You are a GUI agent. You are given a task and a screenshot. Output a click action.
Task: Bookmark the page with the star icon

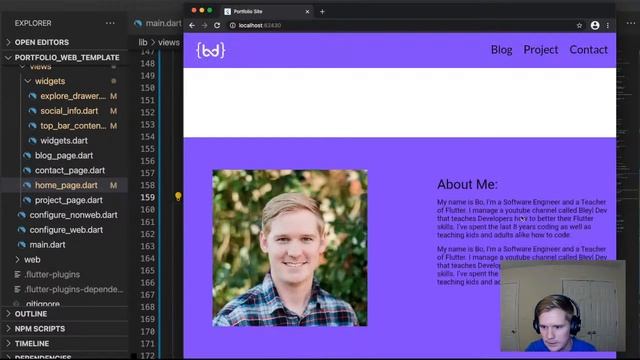coord(579,25)
